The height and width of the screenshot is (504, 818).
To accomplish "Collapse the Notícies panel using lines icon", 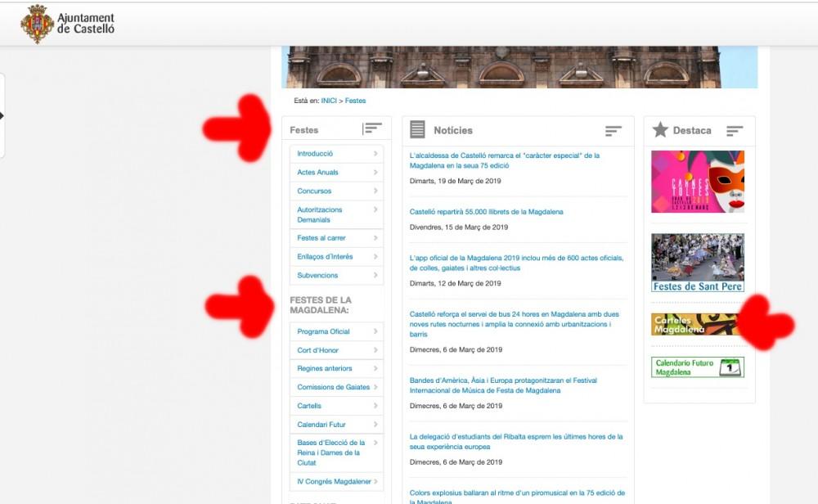I will pos(613,131).
